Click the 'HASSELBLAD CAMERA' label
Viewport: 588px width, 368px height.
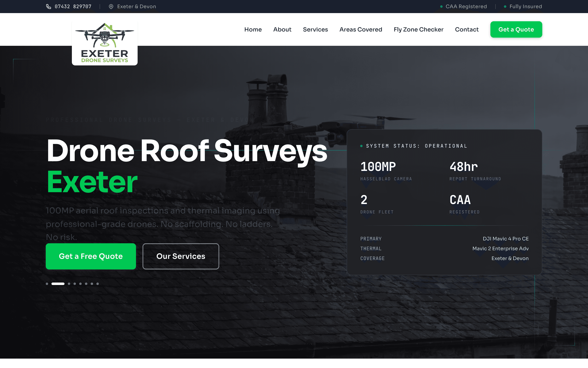[386, 179]
